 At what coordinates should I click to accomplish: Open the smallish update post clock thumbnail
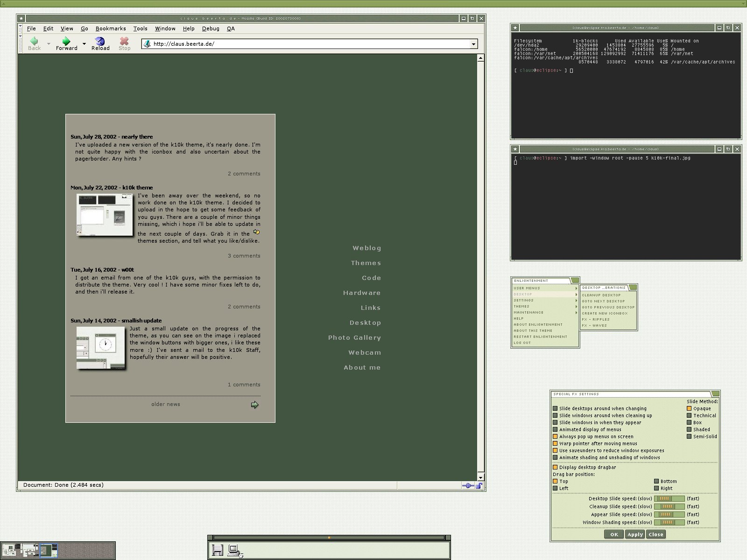pyautogui.click(x=101, y=348)
